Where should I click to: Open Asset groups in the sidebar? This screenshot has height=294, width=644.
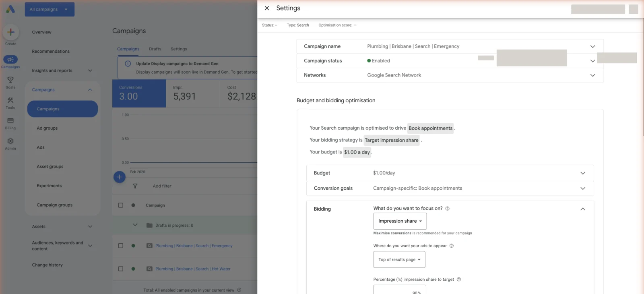[50, 167]
